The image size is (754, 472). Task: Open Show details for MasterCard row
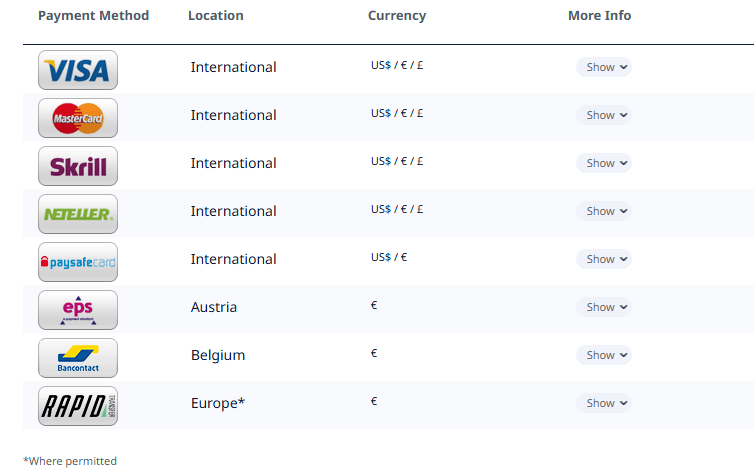coord(604,115)
